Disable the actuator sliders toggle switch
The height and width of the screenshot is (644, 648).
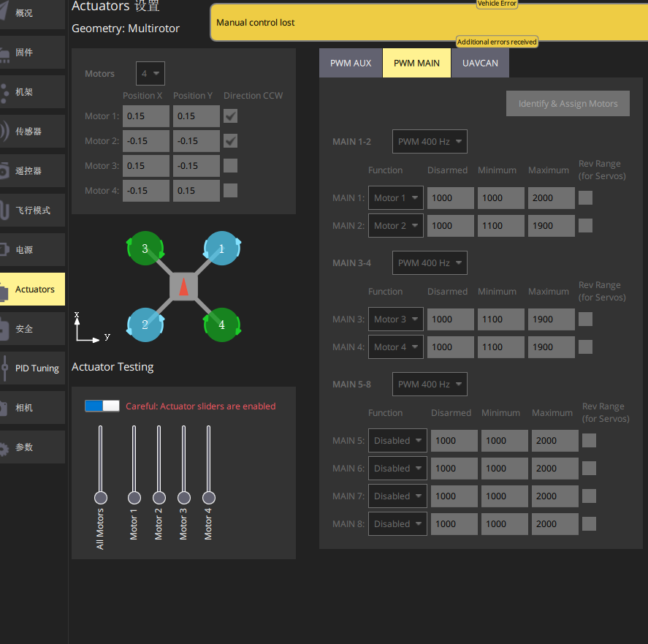[102, 406]
